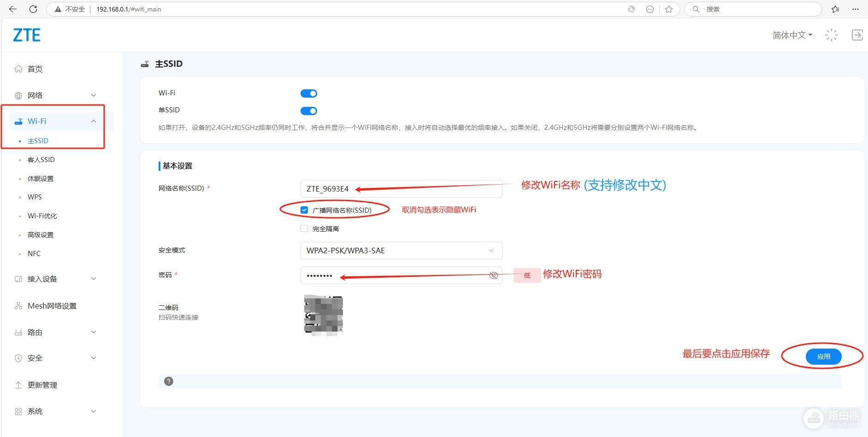Click the browser address bar URL
The image size is (868, 437).
[x=129, y=9]
